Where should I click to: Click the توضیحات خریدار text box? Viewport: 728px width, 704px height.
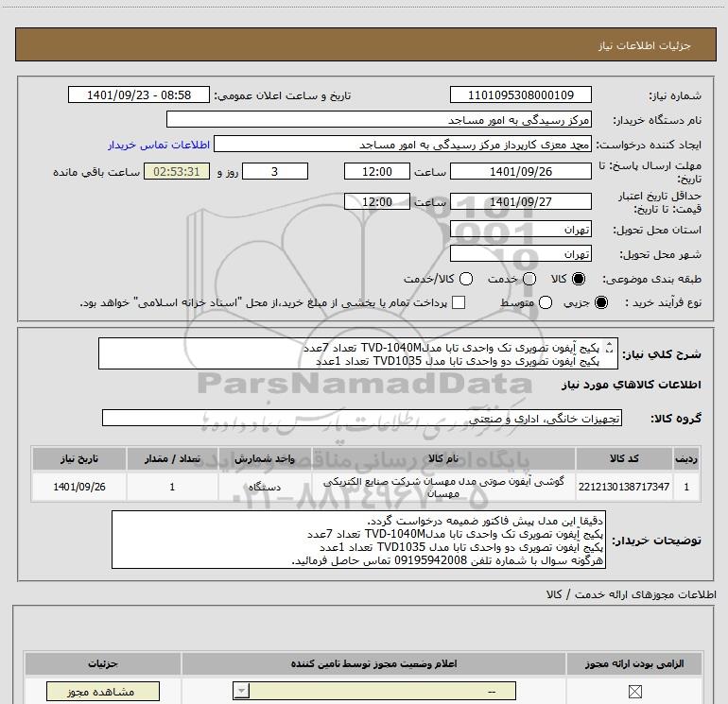(x=358, y=541)
